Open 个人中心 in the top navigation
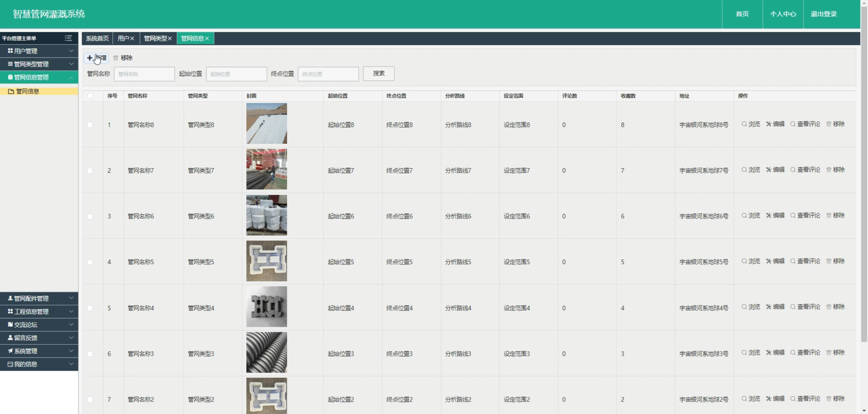This screenshot has width=868, height=414. point(783,14)
